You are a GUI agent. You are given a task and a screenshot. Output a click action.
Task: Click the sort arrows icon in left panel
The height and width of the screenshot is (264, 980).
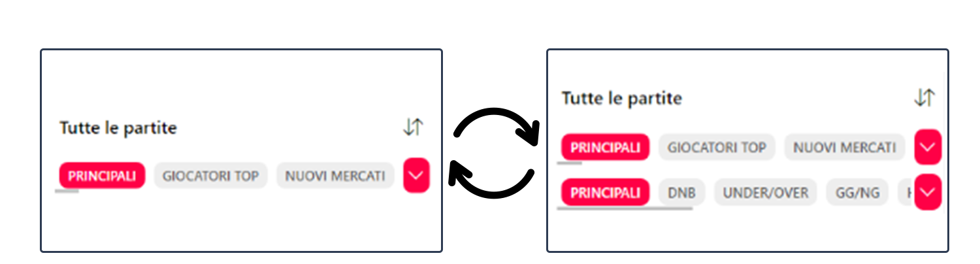click(413, 127)
